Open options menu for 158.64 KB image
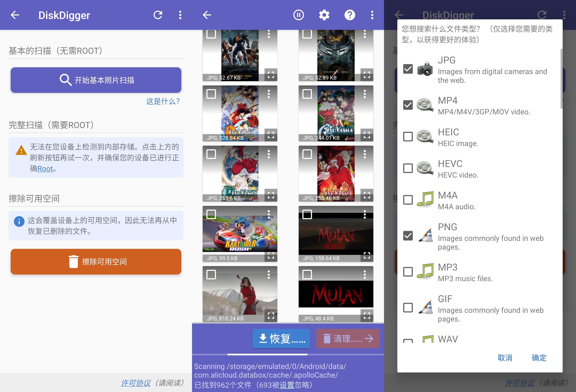Viewport: 576px width, 392px height. coord(365,214)
